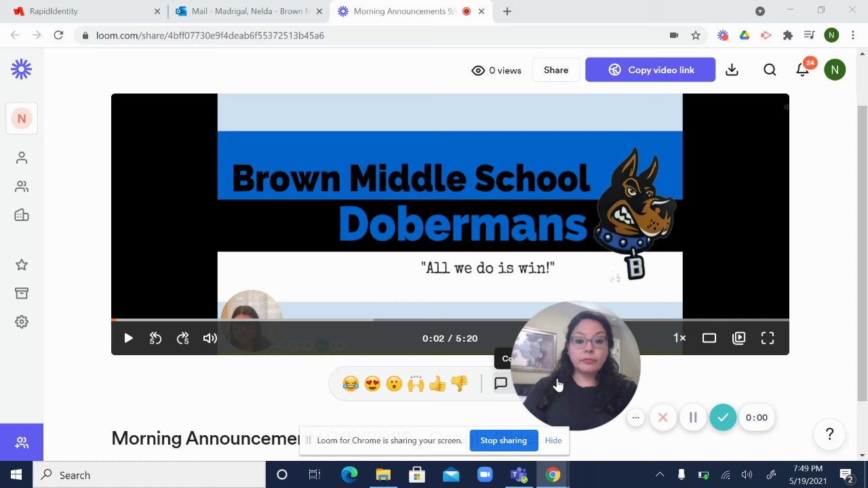Reload the page in Chrome

point(58,35)
